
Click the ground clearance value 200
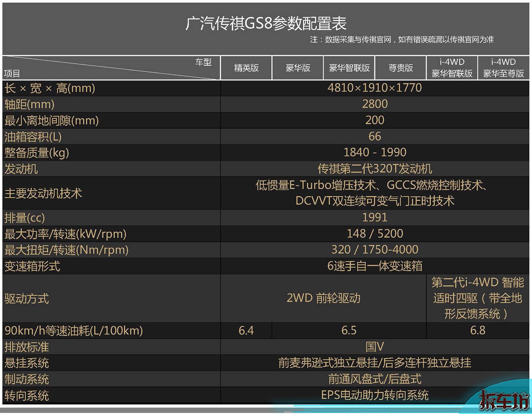(375, 120)
